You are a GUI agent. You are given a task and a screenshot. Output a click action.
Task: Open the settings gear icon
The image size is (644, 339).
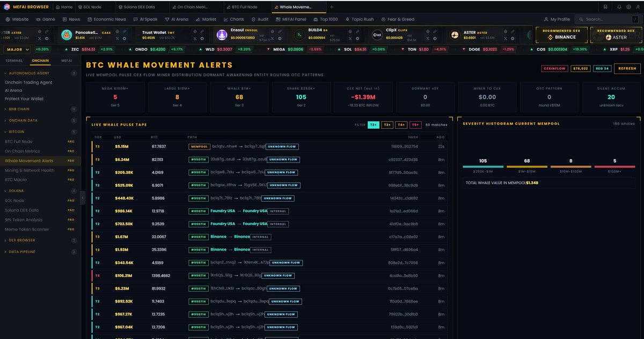(x=627, y=7)
